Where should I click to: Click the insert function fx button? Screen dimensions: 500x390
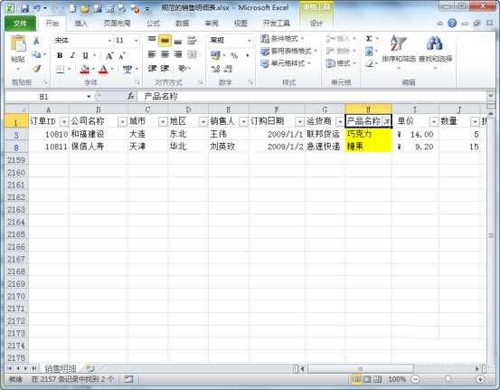click(x=131, y=97)
